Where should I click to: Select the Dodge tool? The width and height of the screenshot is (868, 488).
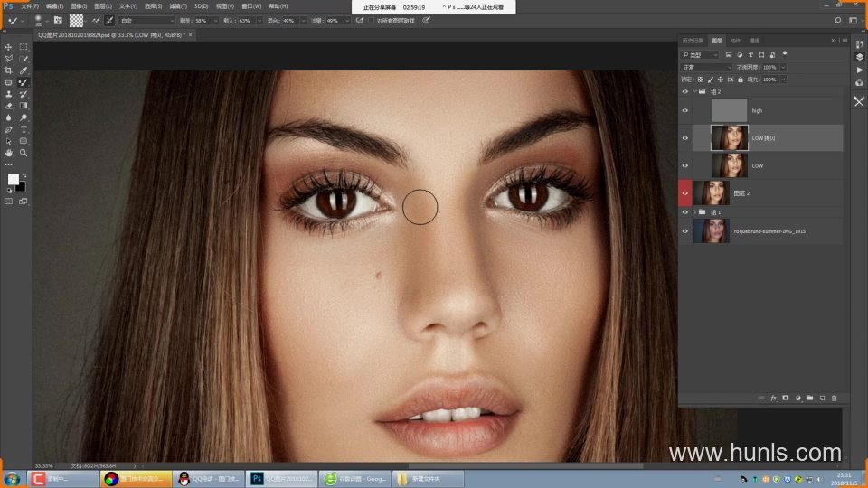24,117
